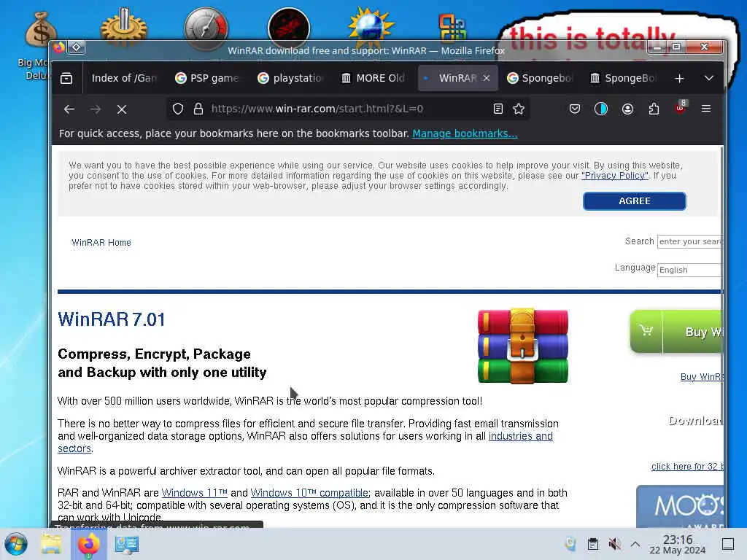Click the WinRAR books logo image
Screen dimensions: 747x560
[523, 346]
